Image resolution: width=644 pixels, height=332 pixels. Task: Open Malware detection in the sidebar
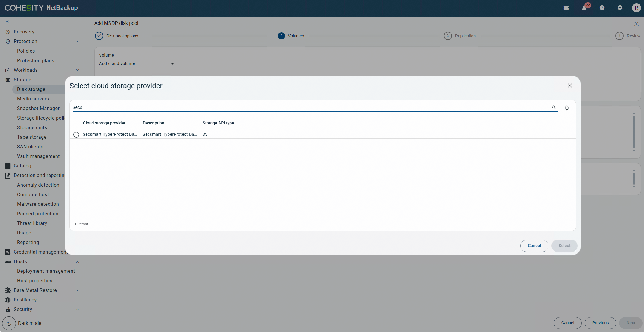pyautogui.click(x=38, y=204)
